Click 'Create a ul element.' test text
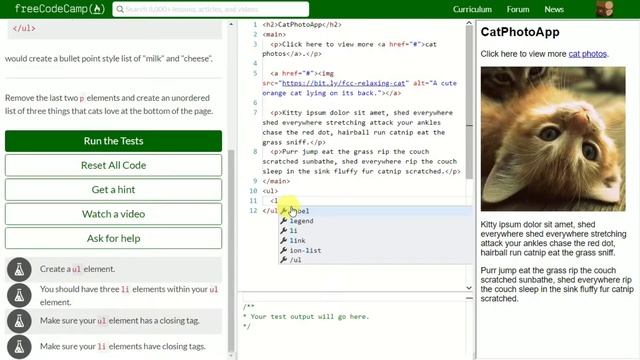640x360 pixels. (x=78, y=269)
